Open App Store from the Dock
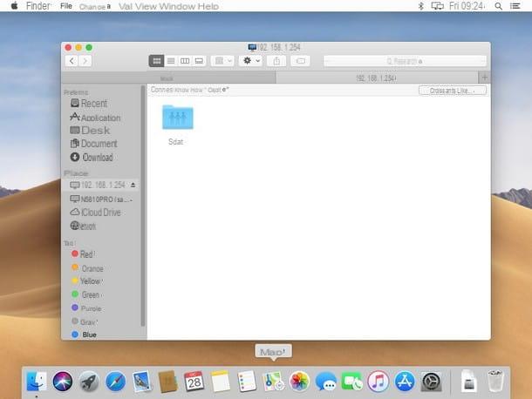The height and width of the screenshot is (399, 532). pos(405,381)
